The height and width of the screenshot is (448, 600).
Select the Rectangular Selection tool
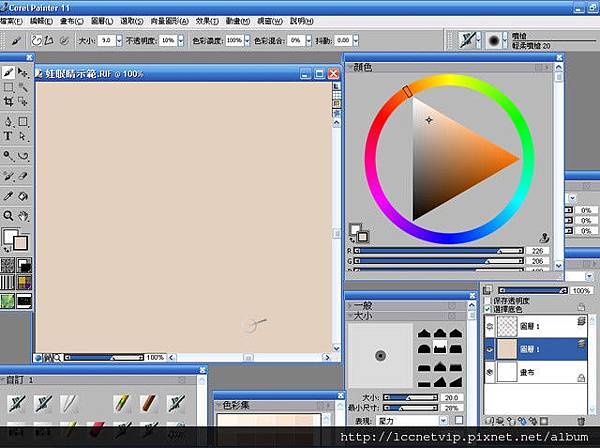coord(8,87)
